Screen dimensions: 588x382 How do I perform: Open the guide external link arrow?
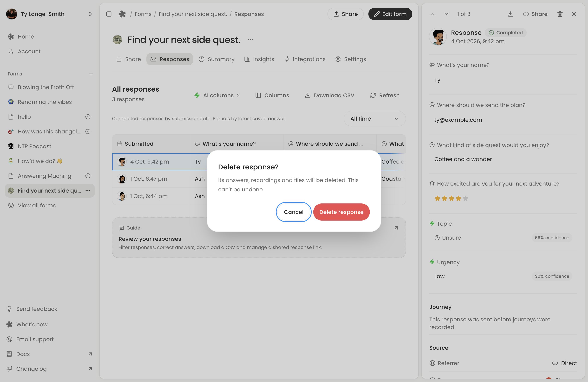[396, 228]
